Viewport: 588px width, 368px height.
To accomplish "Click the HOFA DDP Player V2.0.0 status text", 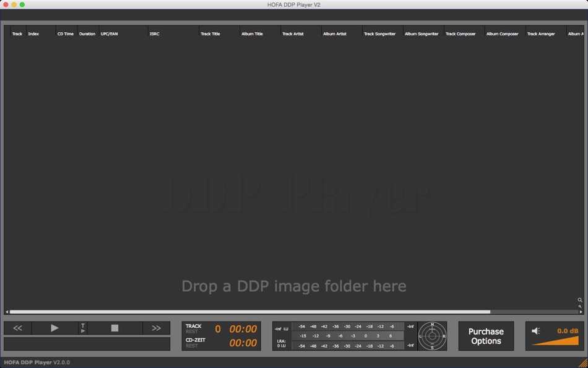I will [x=37, y=362].
